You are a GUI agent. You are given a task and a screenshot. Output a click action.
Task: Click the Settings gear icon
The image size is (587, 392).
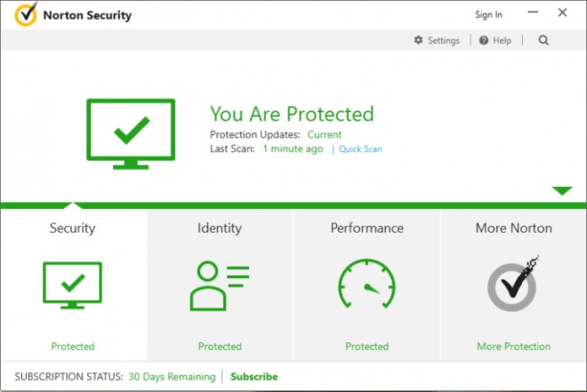coord(418,40)
